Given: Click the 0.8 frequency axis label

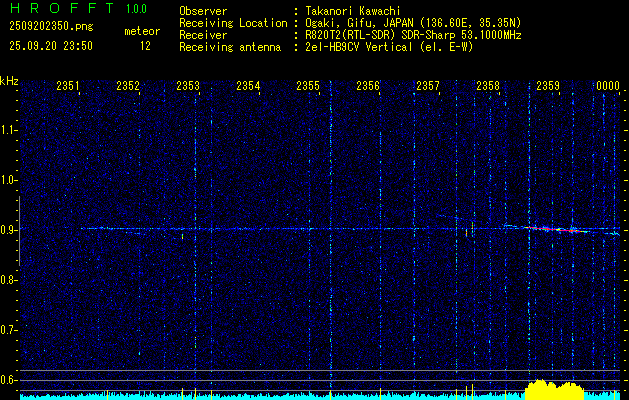Looking at the screenshot, I should 9,280.
